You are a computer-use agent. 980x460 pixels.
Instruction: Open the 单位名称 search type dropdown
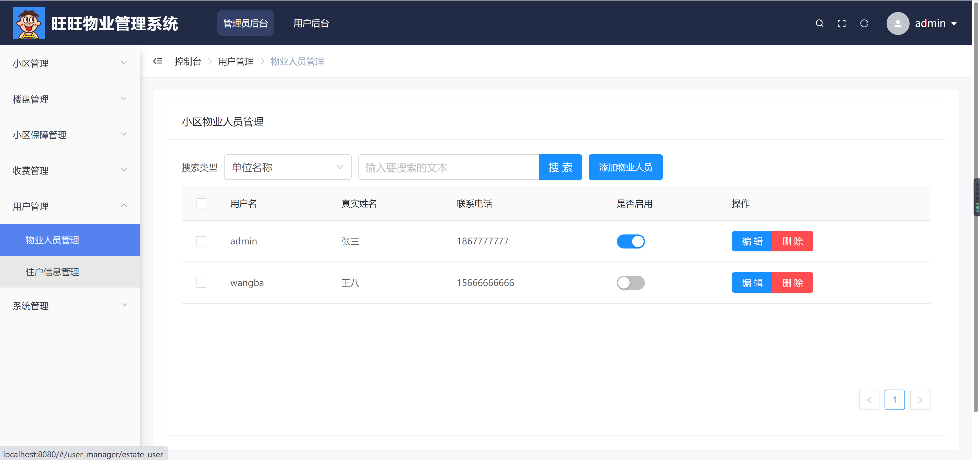pyautogui.click(x=288, y=167)
